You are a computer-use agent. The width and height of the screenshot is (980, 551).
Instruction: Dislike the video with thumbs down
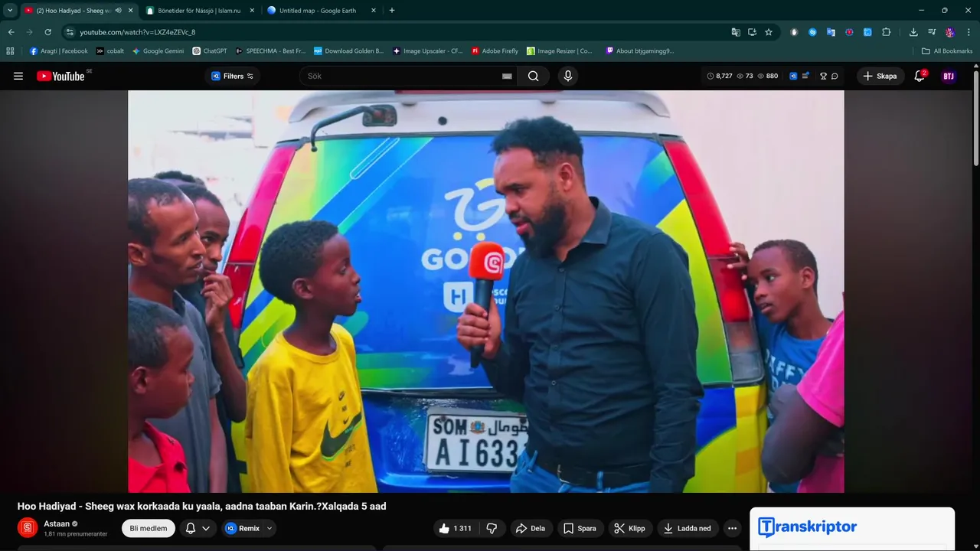click(492, 528)
